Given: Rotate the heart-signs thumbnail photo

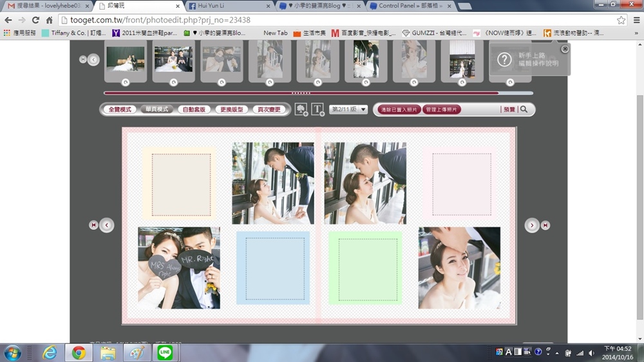Looking at the screenshot, I should click(222, 82).
